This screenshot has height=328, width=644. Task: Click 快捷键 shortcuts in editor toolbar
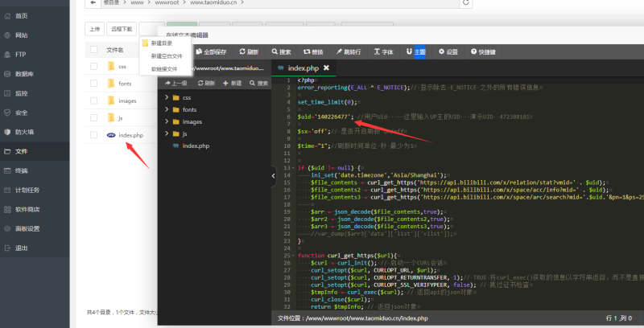point(484,51)
